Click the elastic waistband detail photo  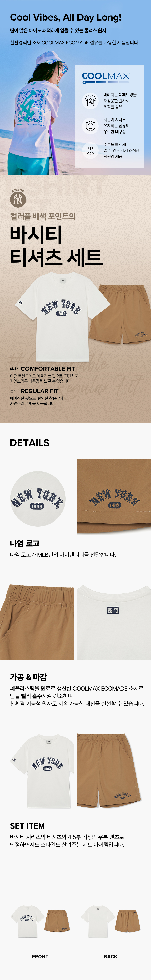pos(37,622)
